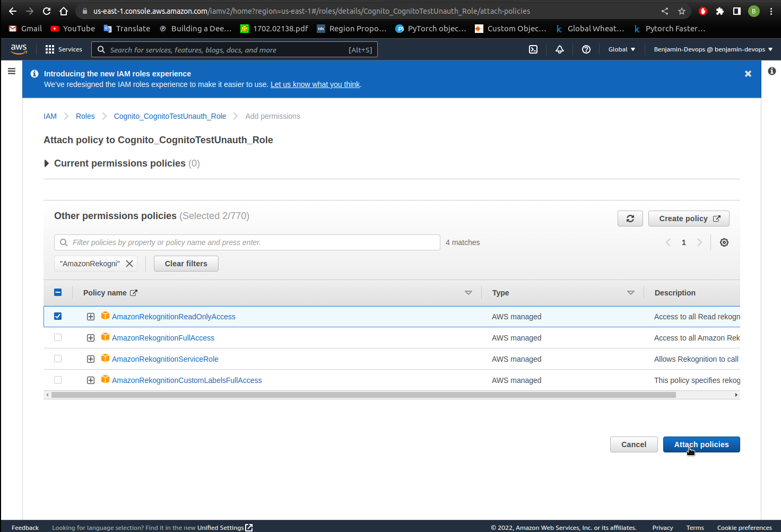Open the Benjamin-Devops account dropdown
Screen dimensions: 781x532
pyautogui.click(x=713, y=49)
